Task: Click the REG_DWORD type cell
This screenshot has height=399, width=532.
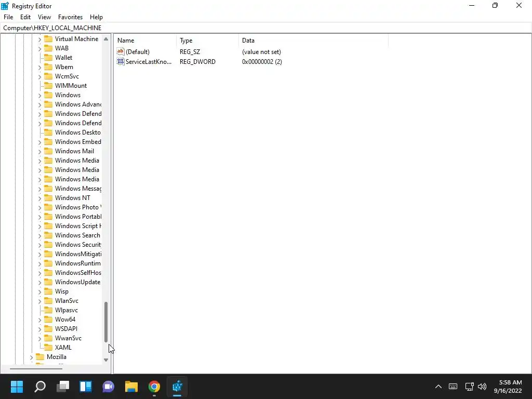Action: point(197,61)
